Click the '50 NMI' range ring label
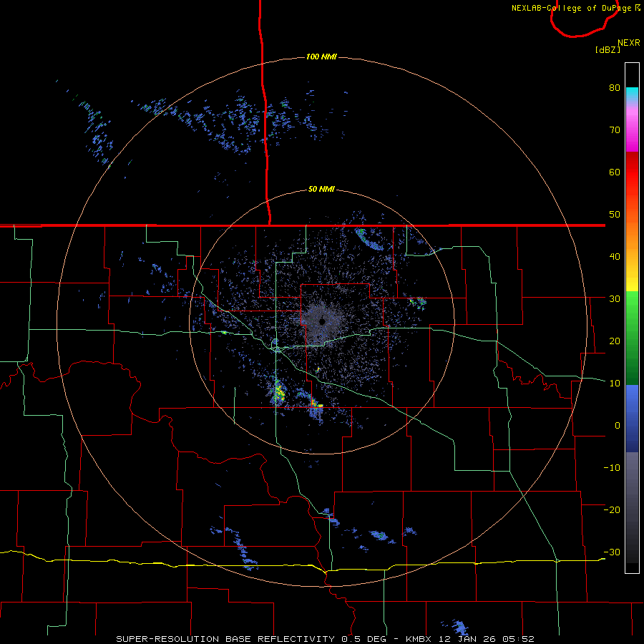Screen dimensions: 644x644 point(321,190)
